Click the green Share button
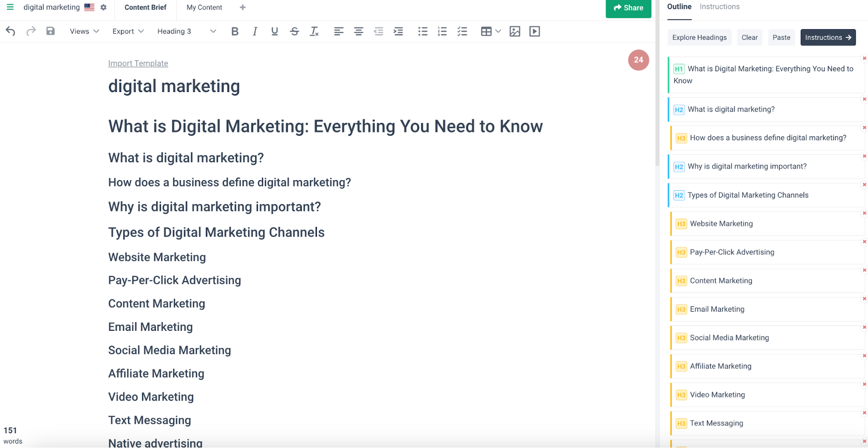The height and width of the screenshot is (448, 868). tap(628, 8)
